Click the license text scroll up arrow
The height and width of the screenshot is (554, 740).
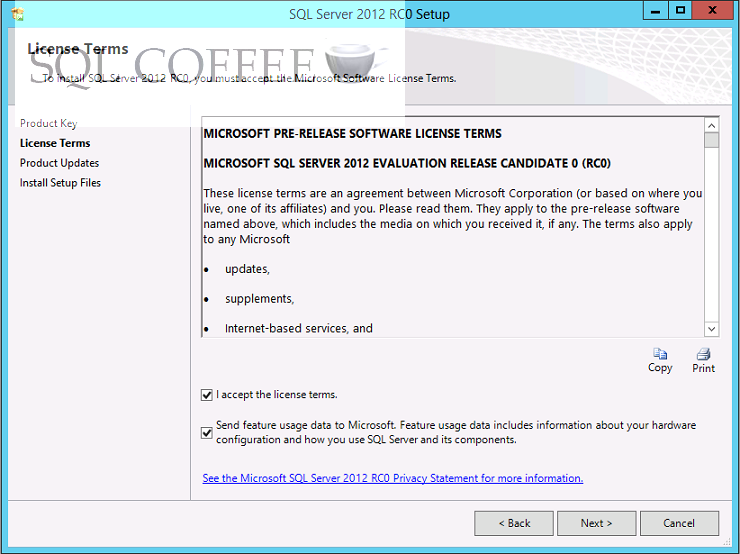[712, 126]
